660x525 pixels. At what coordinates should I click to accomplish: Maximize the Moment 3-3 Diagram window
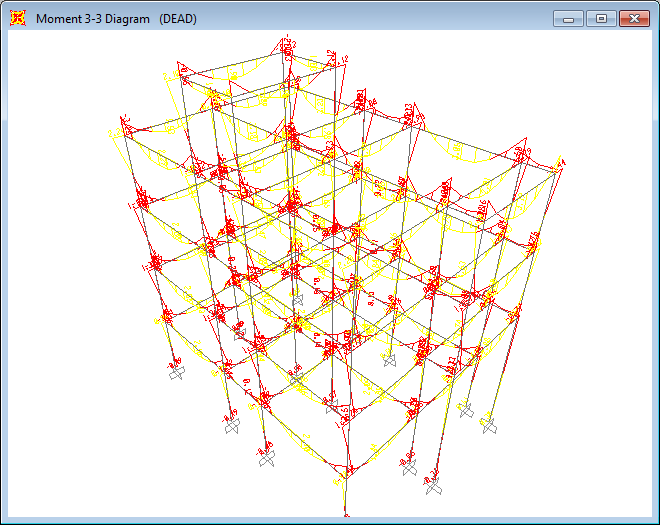[x=601, y=18]
